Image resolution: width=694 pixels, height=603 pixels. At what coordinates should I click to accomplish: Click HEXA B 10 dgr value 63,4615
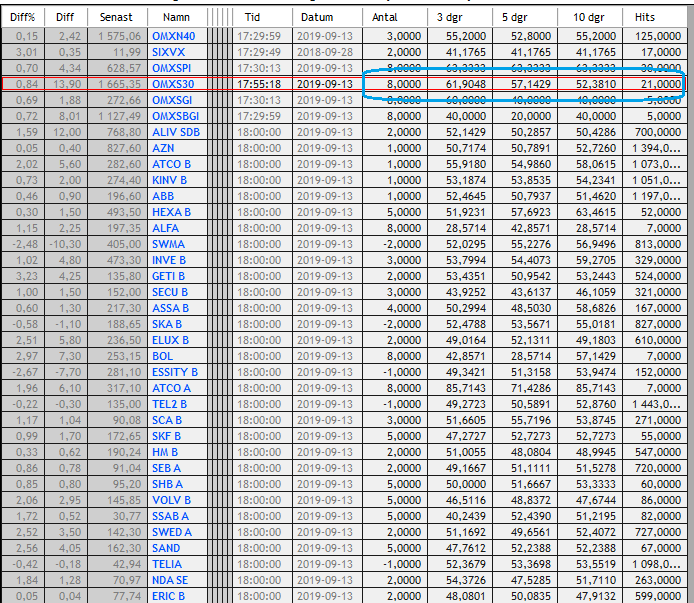click(596, 212)
